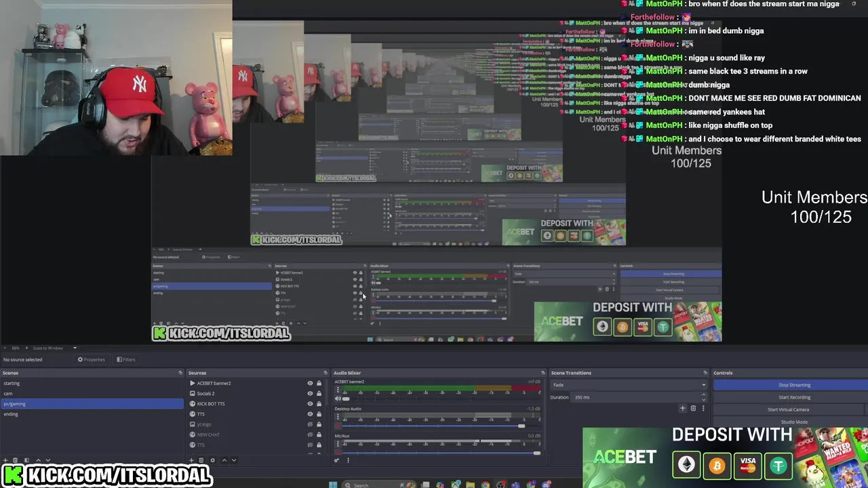Click the transition Duration field
The width and height of the screenshot is (868, 488).
(x=637, y=397)
